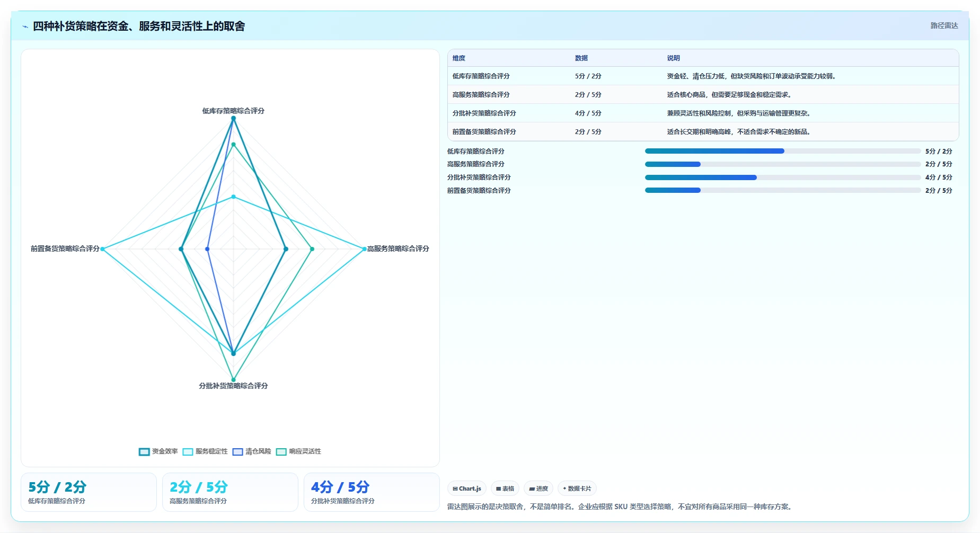The width and height of the screenshot is (980, 533).
Task: Toggle the 清仓风险 legend series
Action: point(252,451)
